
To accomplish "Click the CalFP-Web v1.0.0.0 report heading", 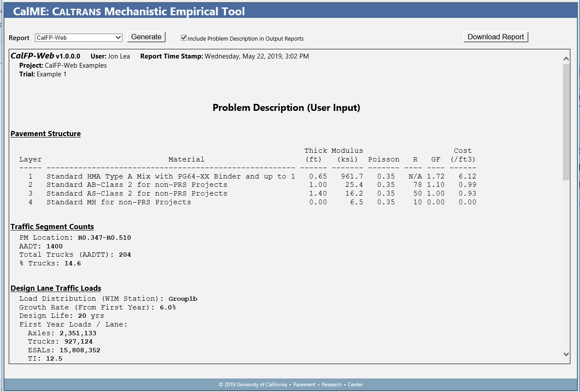I will coord(45,56).
